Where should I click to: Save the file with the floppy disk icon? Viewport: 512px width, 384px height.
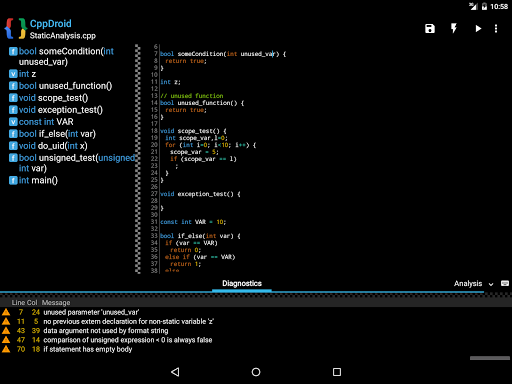(430, 29)
